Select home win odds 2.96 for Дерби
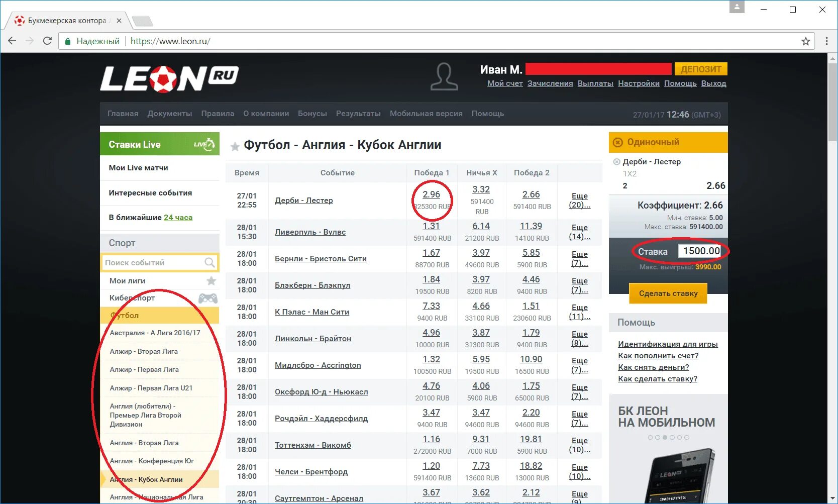The height and width of the screenshot is (504, 838). pos(431,194)
